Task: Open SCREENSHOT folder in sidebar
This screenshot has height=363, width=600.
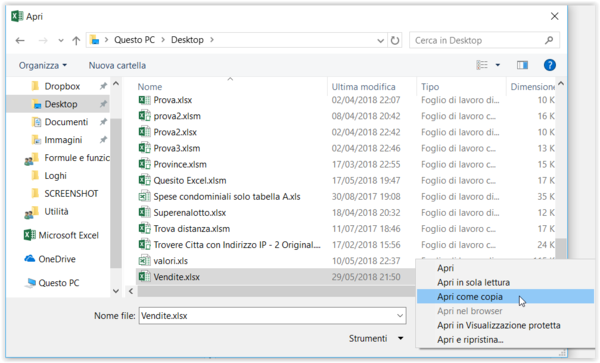Action: 71,194
